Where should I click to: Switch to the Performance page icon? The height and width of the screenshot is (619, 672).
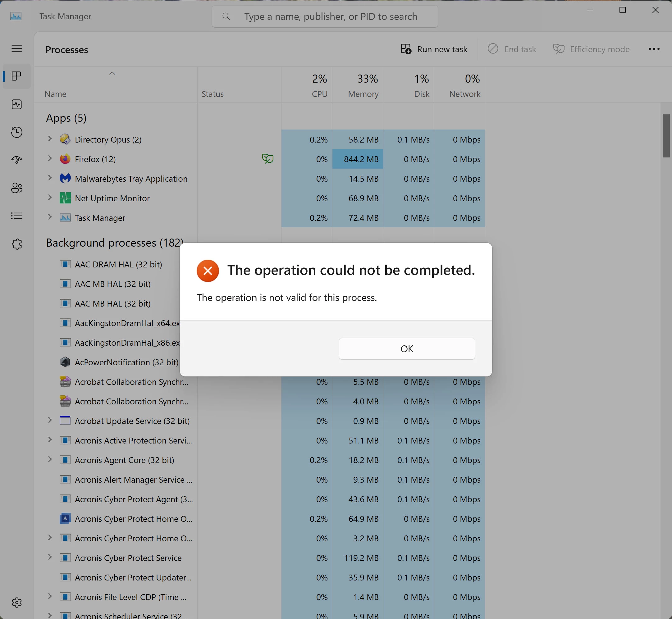pyautogui.click(x=17, y=104)
